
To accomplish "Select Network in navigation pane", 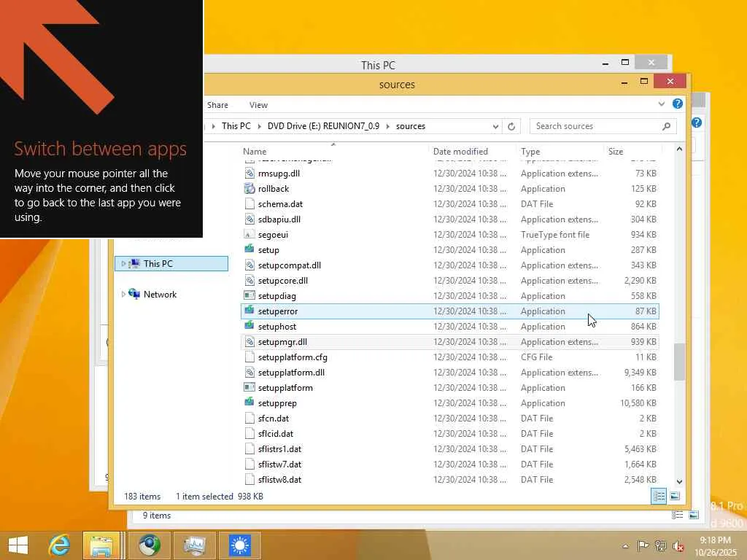I will click(160, 295).
